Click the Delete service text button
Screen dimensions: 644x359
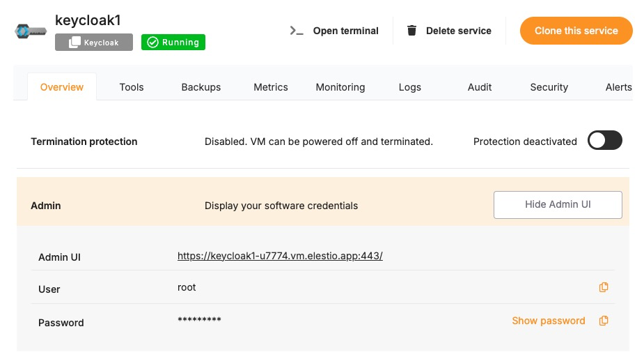[x=458, y=31]
